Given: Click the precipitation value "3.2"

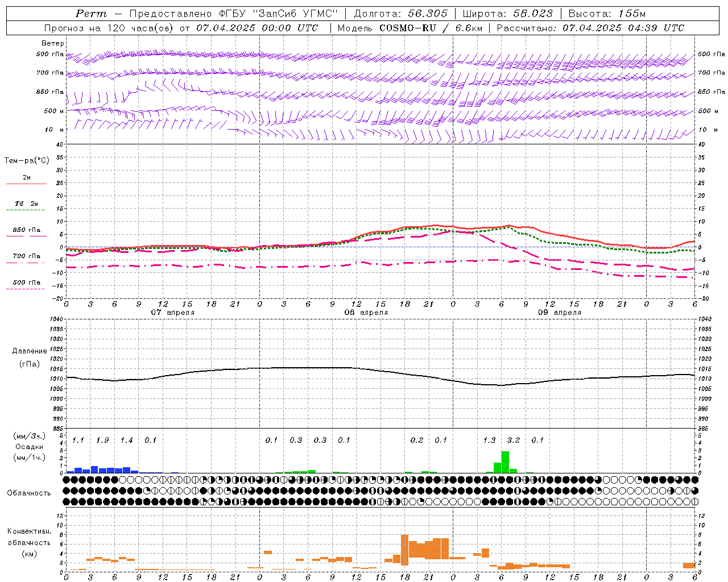Looking at the screenshot, I should click(514, 440).
